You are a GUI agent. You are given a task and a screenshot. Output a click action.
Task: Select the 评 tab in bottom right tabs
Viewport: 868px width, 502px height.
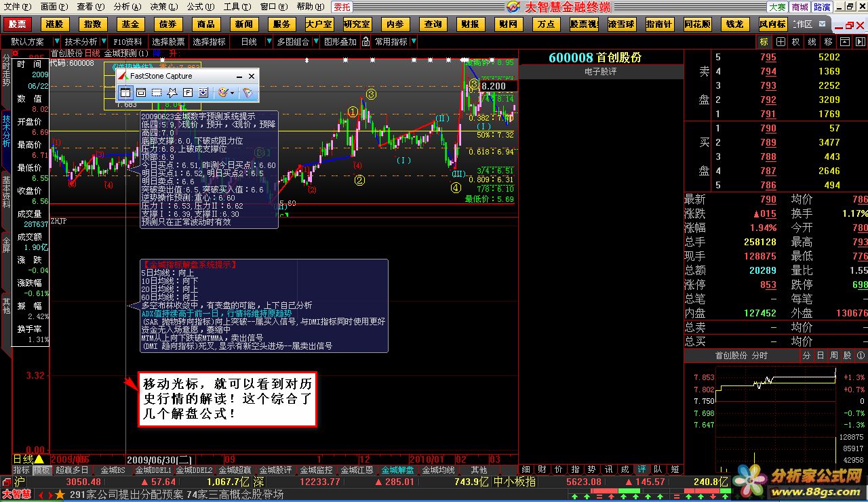coord(641,469)
